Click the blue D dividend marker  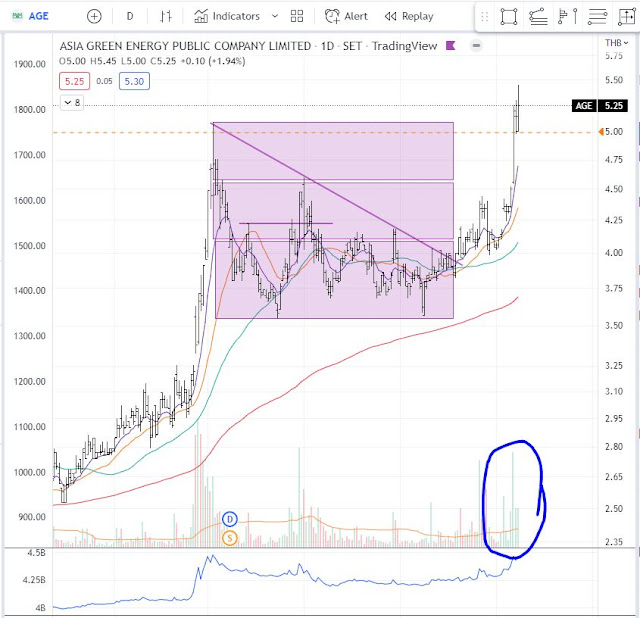[230, 519]
